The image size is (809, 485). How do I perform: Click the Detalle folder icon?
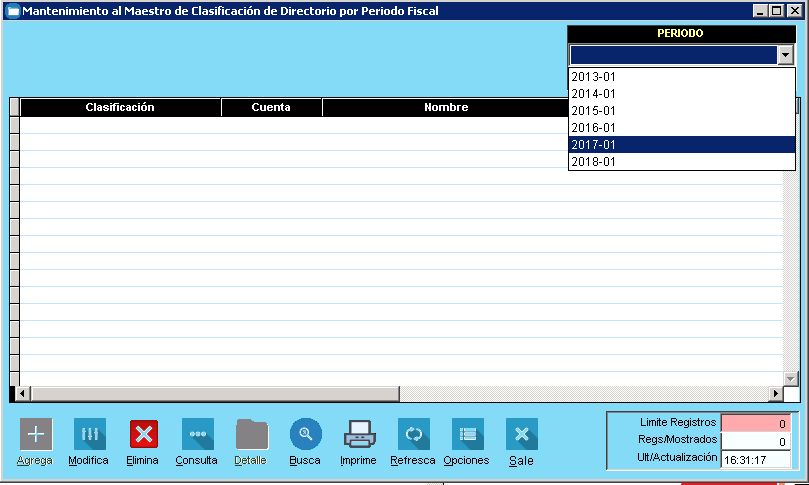coord(251,434)
